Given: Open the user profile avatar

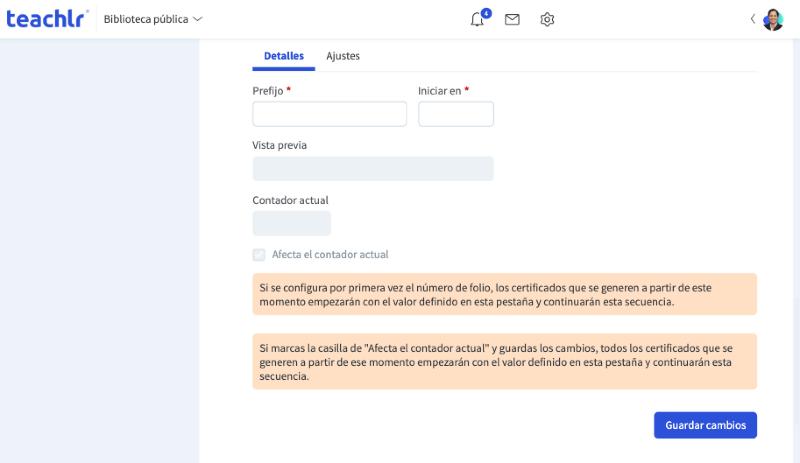Looking at the screenshot, I should [x=773, y=20].
